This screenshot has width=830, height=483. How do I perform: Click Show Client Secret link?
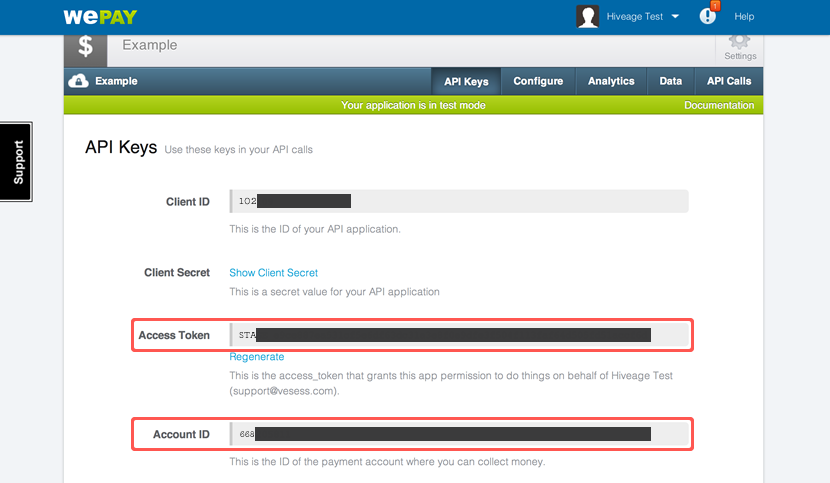273,272
